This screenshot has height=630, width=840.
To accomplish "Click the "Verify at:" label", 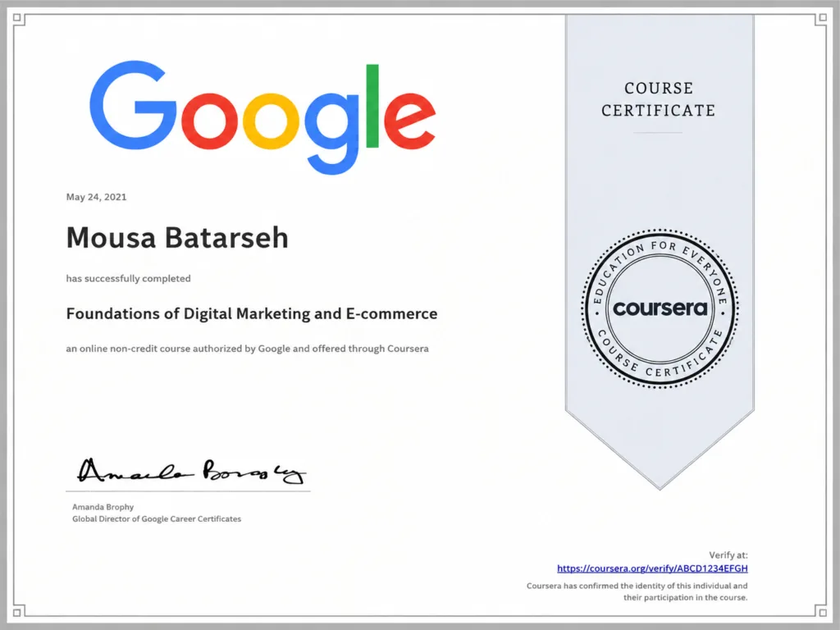I will pos(728,555).
